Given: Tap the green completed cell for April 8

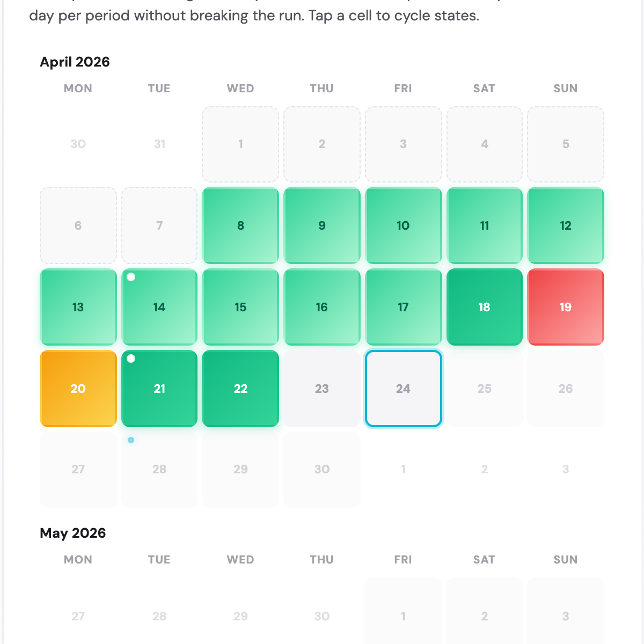Looking at the screenshot, I should tap(240, 225).
